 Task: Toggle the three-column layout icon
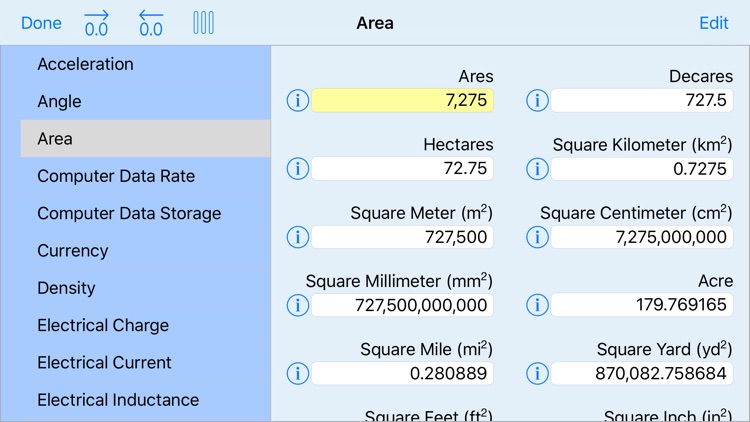[x=203, y=23]
